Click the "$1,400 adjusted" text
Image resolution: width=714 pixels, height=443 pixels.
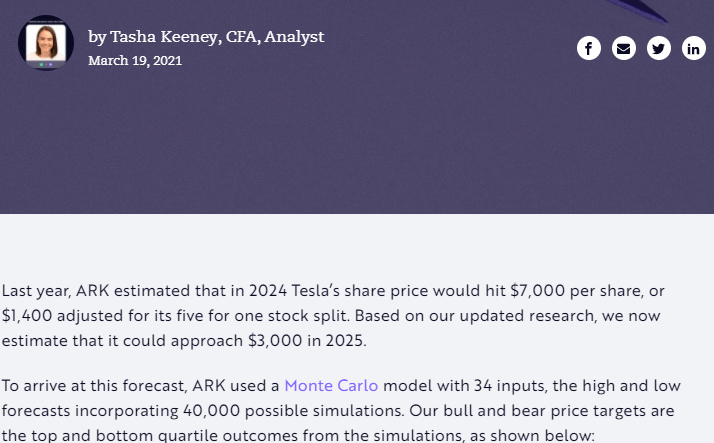59,315
